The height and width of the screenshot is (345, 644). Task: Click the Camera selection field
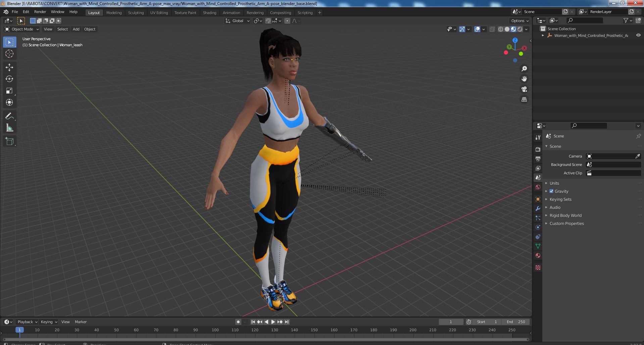613,156
